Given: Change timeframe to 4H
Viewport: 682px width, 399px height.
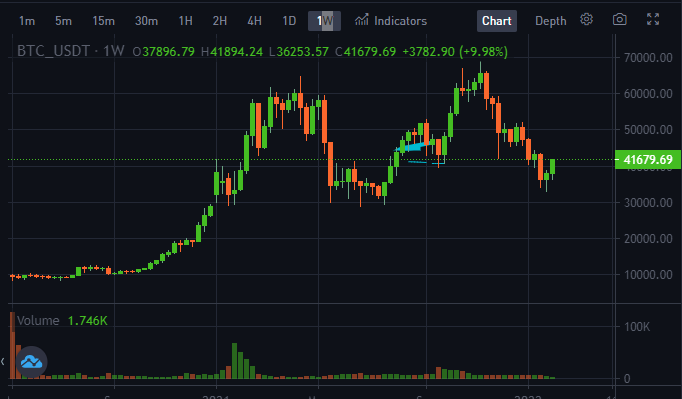Looking at the screenshot, I should [x=254, y=21].
